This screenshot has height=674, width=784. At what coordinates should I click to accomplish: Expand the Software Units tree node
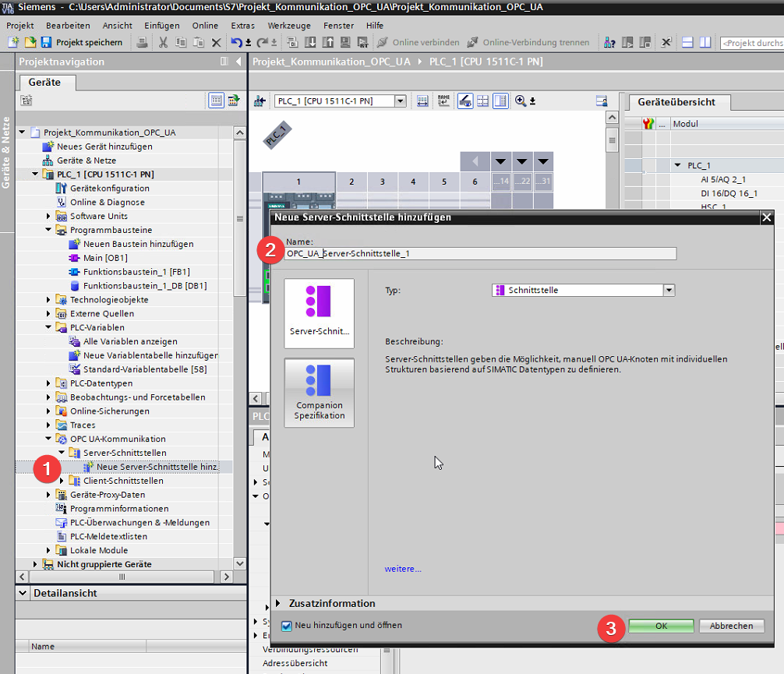click(x=48, y=216)
